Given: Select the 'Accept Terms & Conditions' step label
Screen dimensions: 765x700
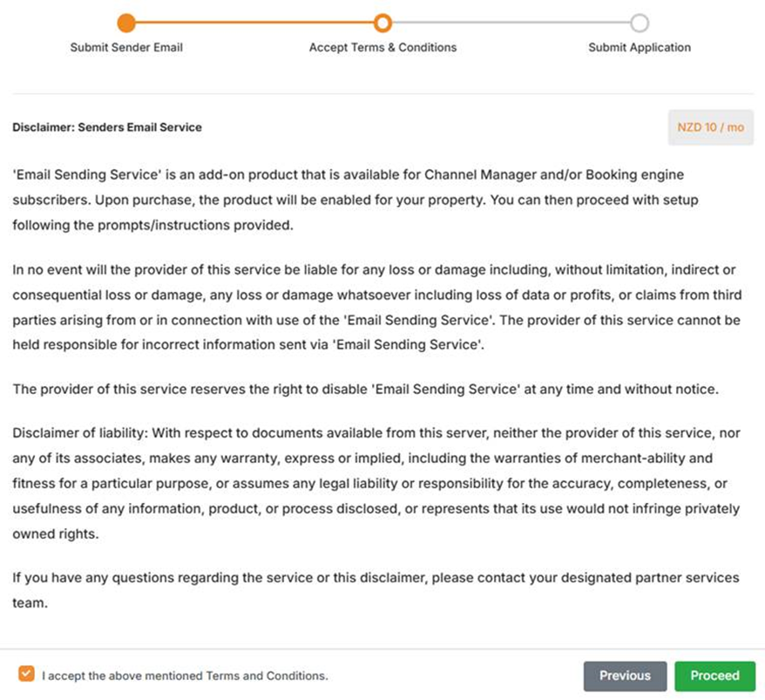Looking at the screenshot, I should [382, 47].
